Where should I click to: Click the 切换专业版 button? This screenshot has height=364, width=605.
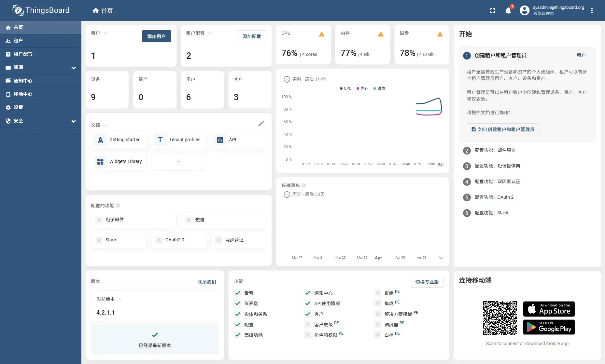pos(427,282)
